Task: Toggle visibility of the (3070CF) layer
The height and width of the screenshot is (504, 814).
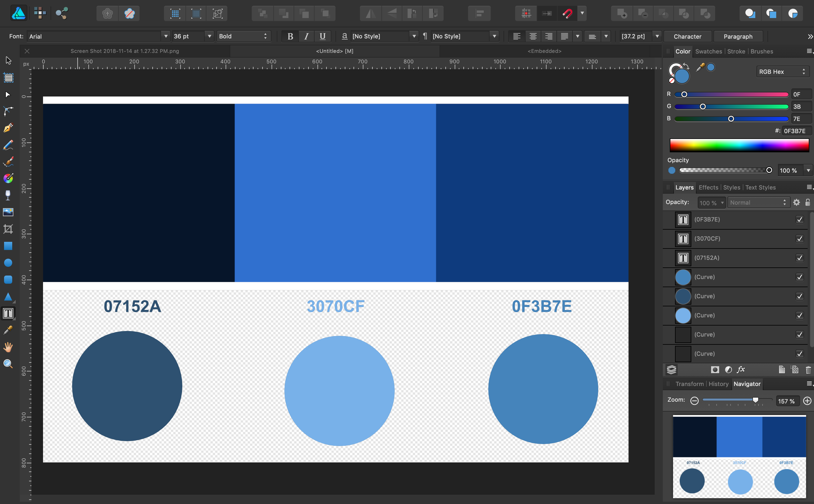Action: [800, 239]
